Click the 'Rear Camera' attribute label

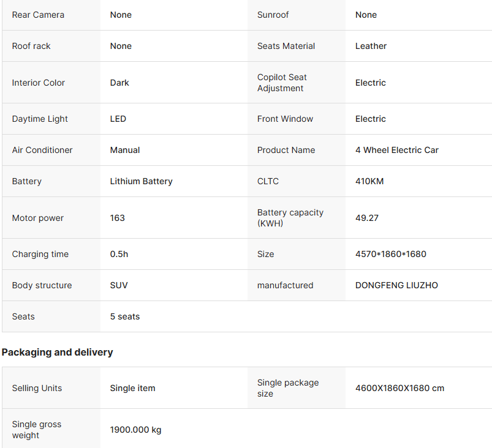pos(38,15)
